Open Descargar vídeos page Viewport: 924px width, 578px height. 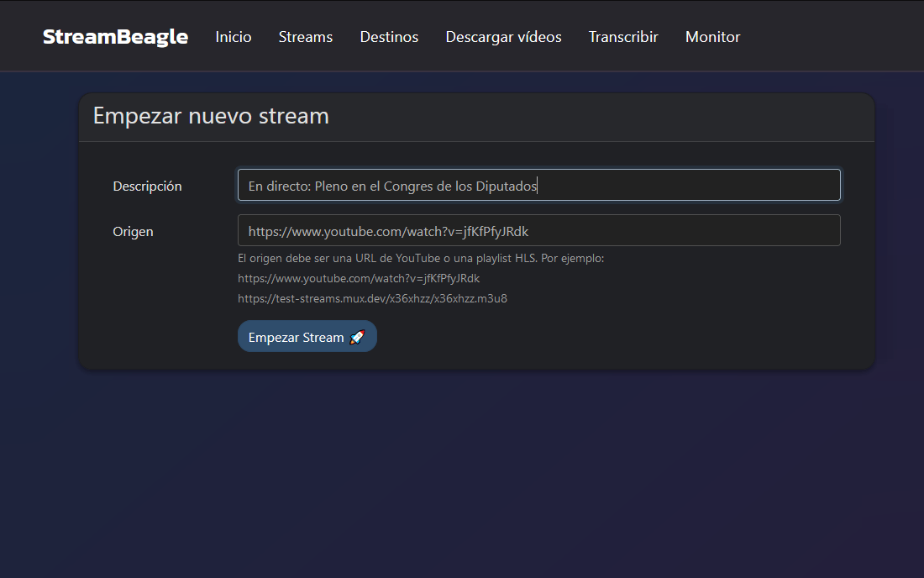(503, 37)
